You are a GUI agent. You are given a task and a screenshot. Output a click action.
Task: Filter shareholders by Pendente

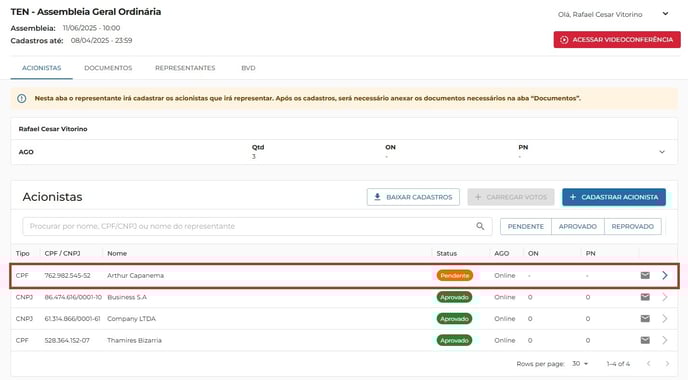[526, 226]
